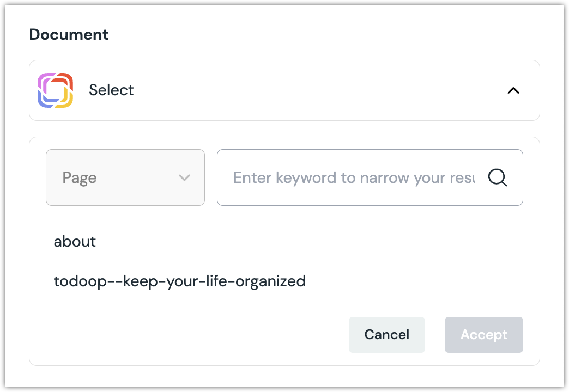
Task: Pick the todoop entry from the results list
Action: pos(179,281)
